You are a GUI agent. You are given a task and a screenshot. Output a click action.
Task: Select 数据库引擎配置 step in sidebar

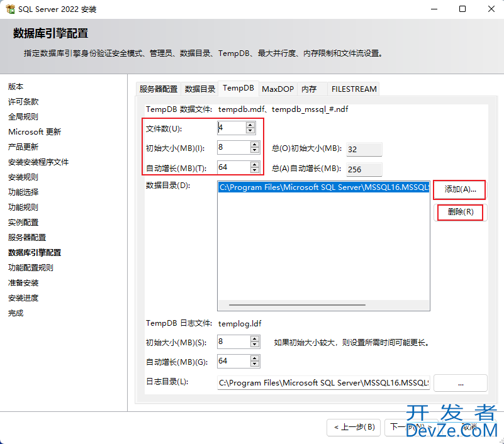click(35, 253)
